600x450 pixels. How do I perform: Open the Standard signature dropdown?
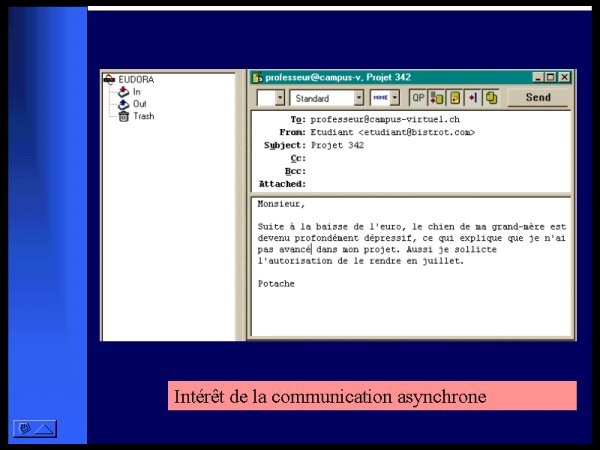pos(359,98)
